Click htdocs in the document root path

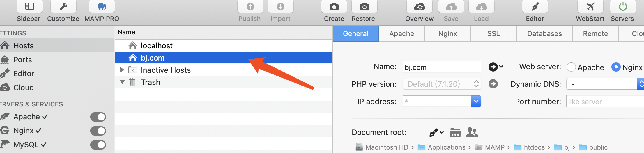coord(529,147)
